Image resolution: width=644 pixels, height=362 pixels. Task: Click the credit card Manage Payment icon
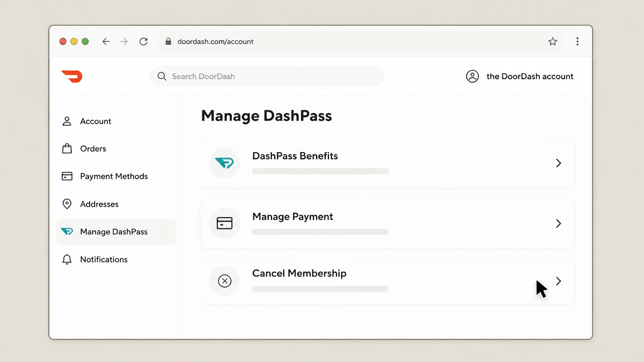[225, 223]
